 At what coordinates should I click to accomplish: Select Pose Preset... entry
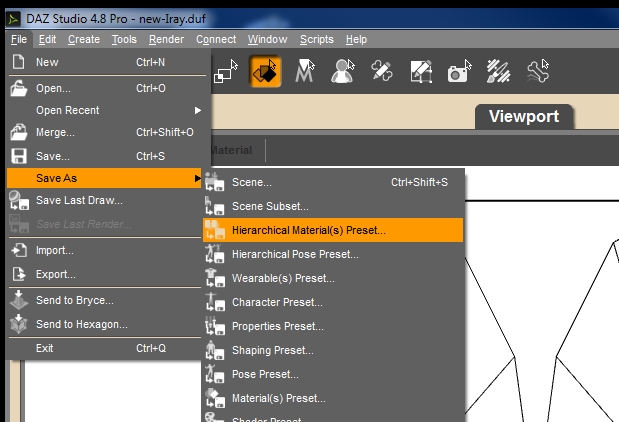pyautogui.click(x=333, y=374)
